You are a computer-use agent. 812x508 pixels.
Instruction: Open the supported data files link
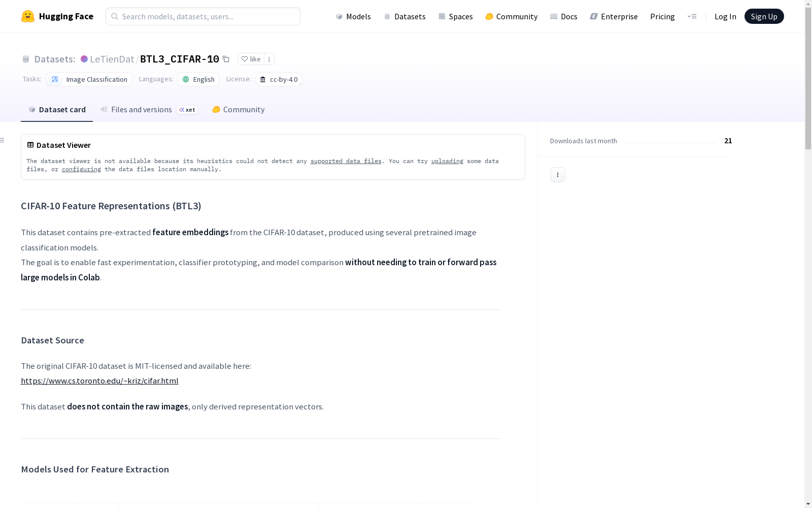point(346,161)
